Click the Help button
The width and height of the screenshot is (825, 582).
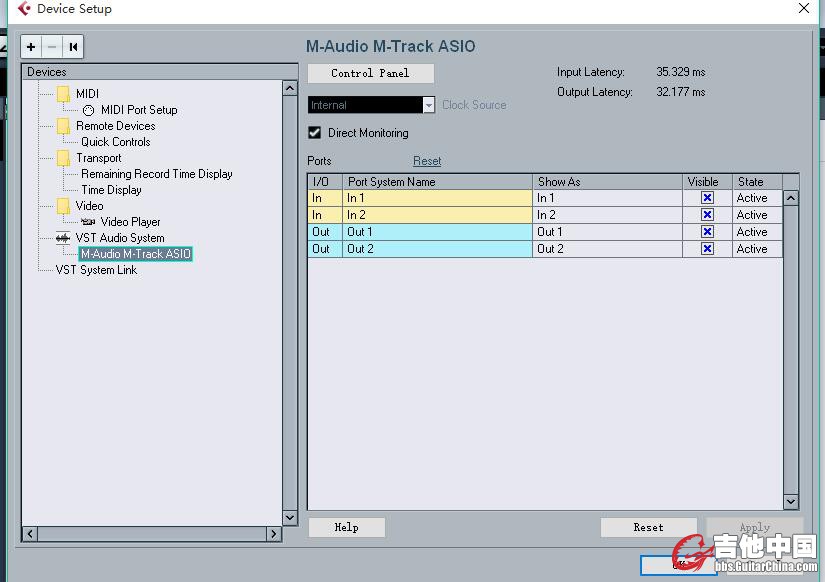[346, 527]
